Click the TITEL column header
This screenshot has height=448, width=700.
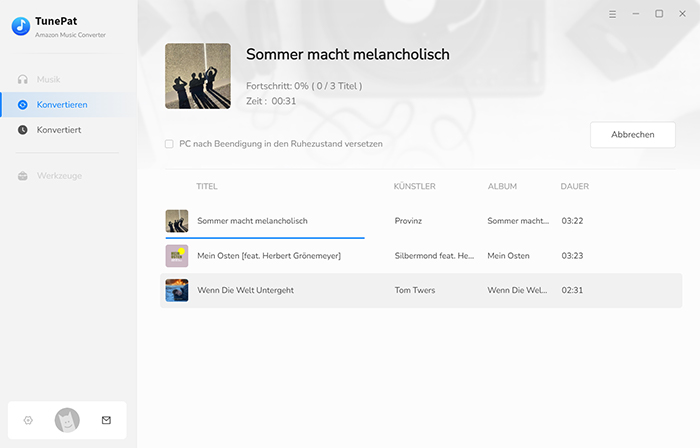coord(207,187)
